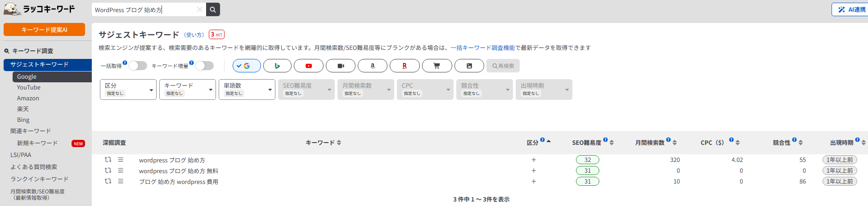Open サジェストキーワード in the sidebar
Screen dimensions: 868x206
(48, 65)
